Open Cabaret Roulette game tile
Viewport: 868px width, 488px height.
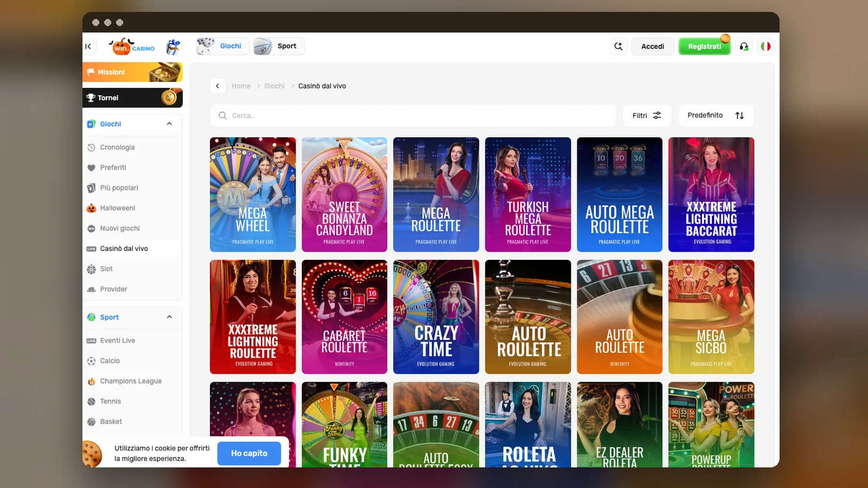pos(344,317)
